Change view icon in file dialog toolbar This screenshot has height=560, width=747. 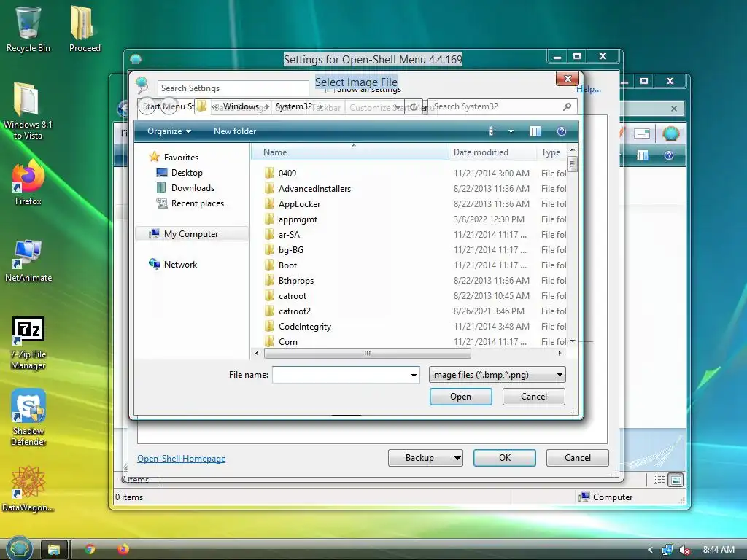(x=494, y=131)
